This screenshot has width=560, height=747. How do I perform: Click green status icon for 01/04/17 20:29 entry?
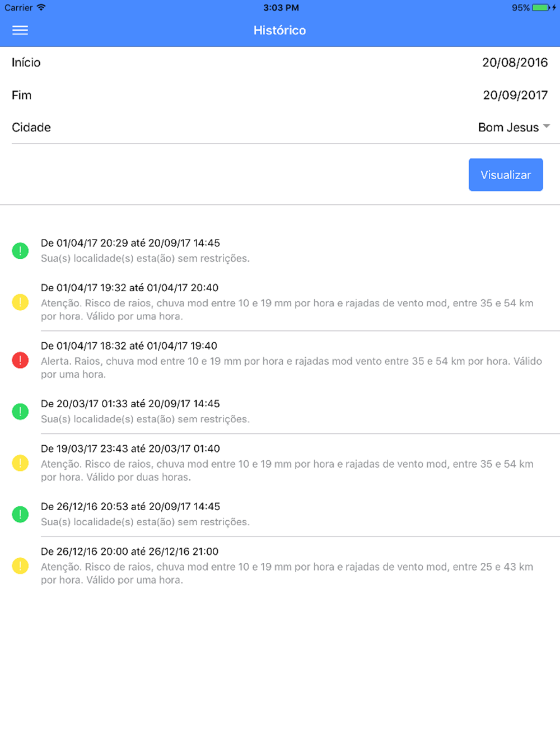click(20, 251)
